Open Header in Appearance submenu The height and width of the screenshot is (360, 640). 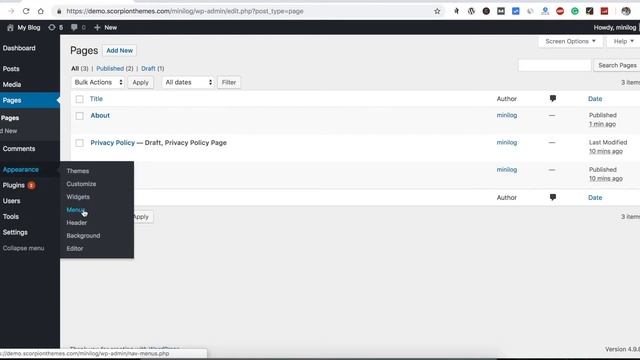tap(76, 223)
